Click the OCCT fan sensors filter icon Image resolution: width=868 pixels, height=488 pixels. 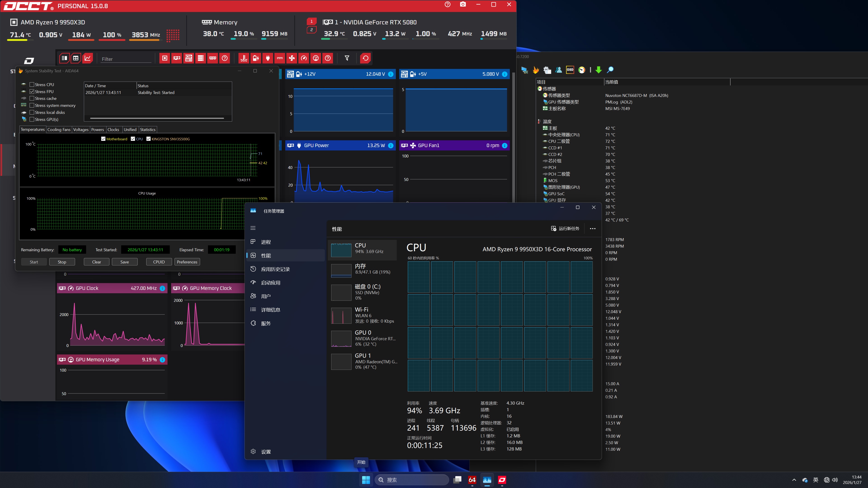click(292, 58)
